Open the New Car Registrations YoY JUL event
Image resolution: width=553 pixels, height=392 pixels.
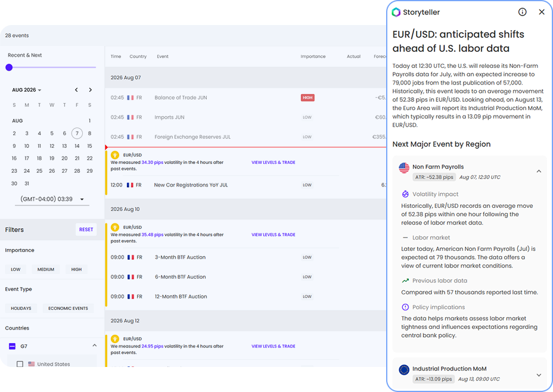click(x=191, y=185)
